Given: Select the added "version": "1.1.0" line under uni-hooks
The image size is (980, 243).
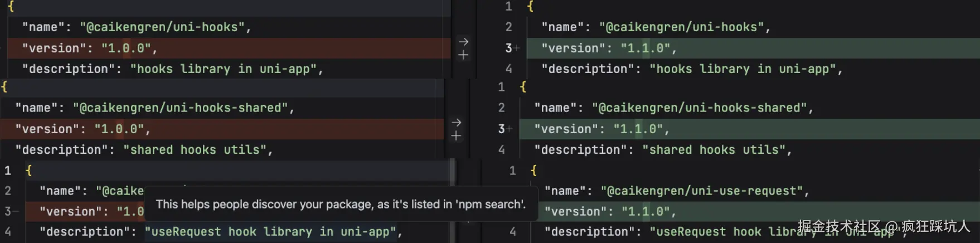Looking at the screenshot, I should pyautogui.click(x=753, y=48).
